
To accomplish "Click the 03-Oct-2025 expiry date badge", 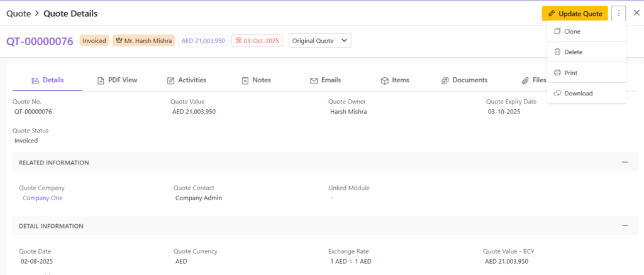I will tap(257, 41).
